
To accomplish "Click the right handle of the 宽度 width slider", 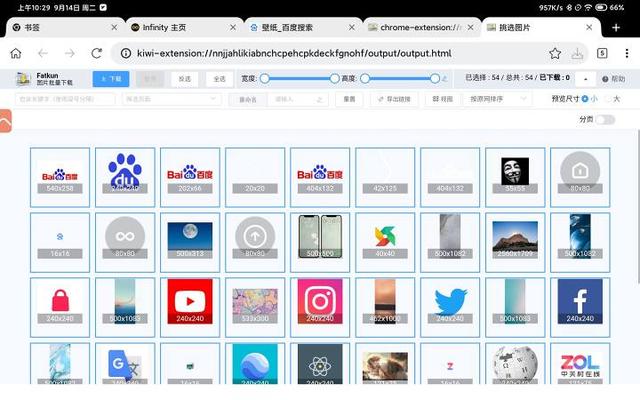I will [334, 78].
